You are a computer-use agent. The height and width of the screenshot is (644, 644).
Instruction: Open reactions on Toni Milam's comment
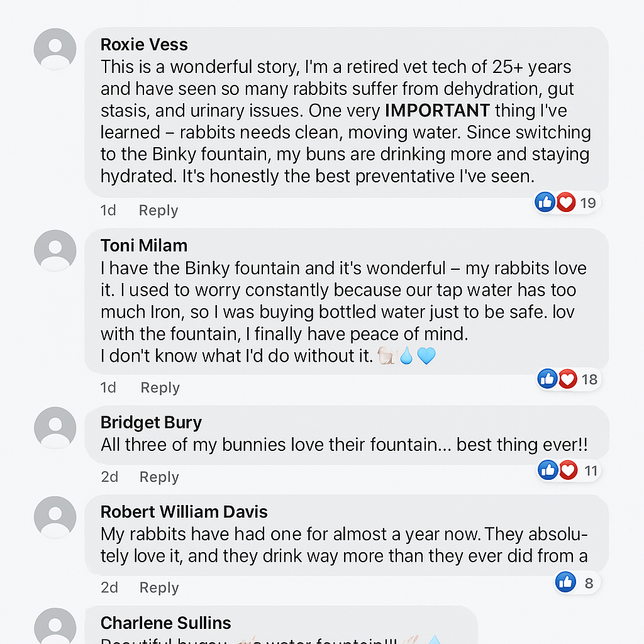pyautogui.click(x=567, y=379)
